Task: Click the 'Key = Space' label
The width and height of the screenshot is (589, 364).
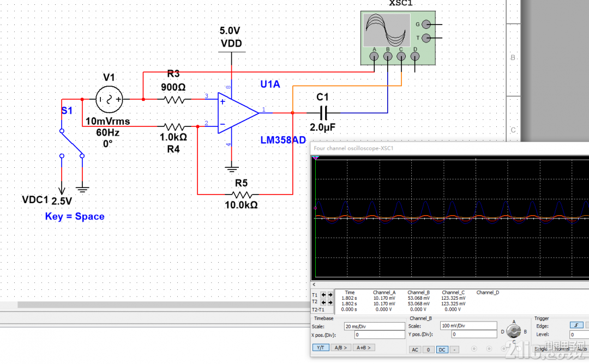Action: coord(75,216)
